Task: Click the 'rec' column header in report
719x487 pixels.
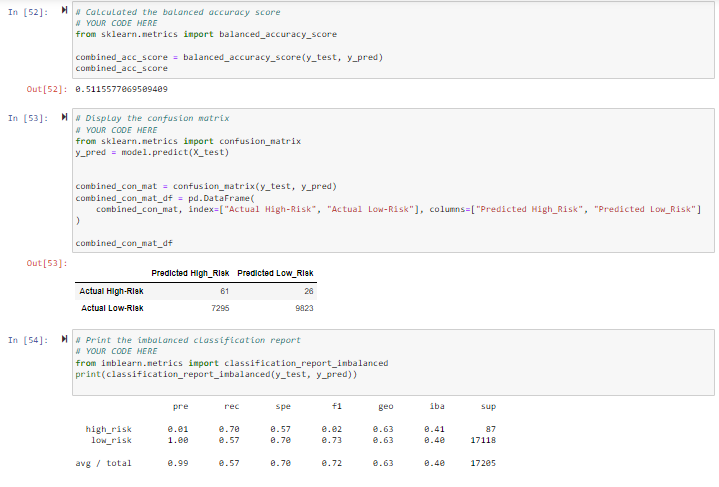Action: pyautogui.click(x=232, y=406)
